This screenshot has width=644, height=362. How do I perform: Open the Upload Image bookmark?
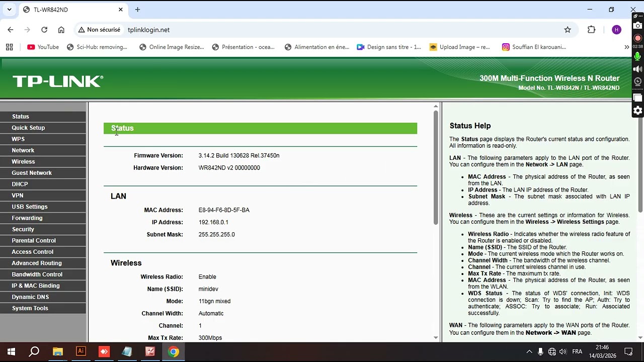[x=460, y=47]
